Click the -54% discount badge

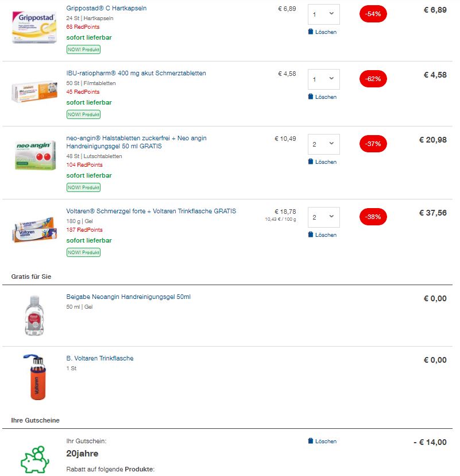click(373, 14)
